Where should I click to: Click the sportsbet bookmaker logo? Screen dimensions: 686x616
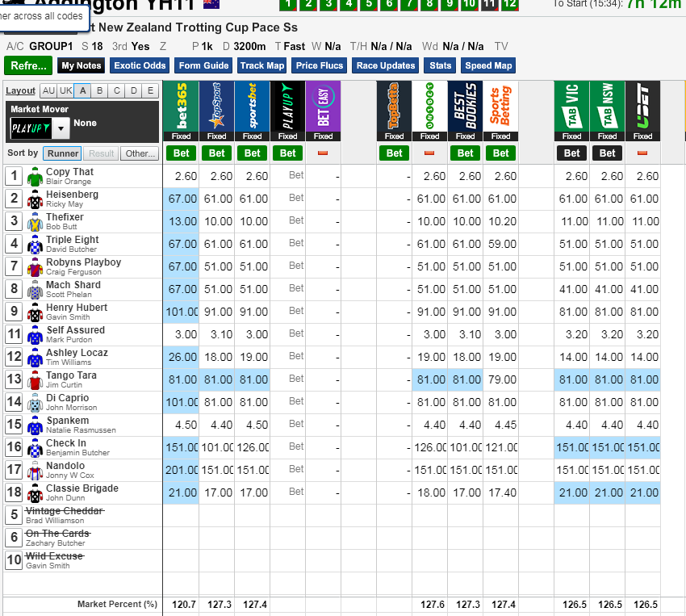[252, 106]
